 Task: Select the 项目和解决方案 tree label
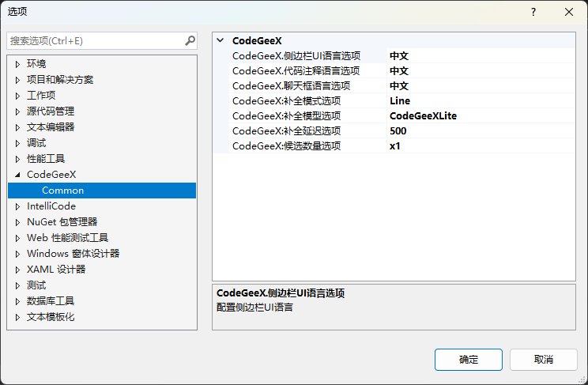coord(60,80)
